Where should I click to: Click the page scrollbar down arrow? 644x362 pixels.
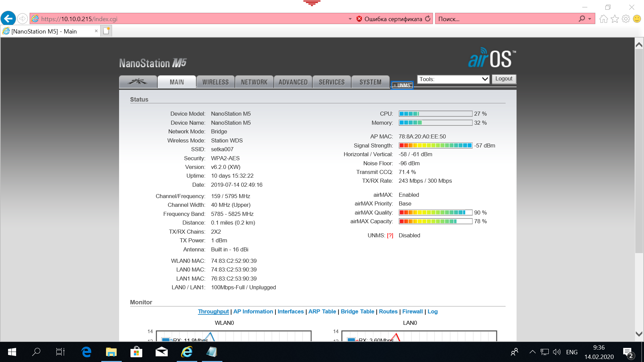click(639, 334)
